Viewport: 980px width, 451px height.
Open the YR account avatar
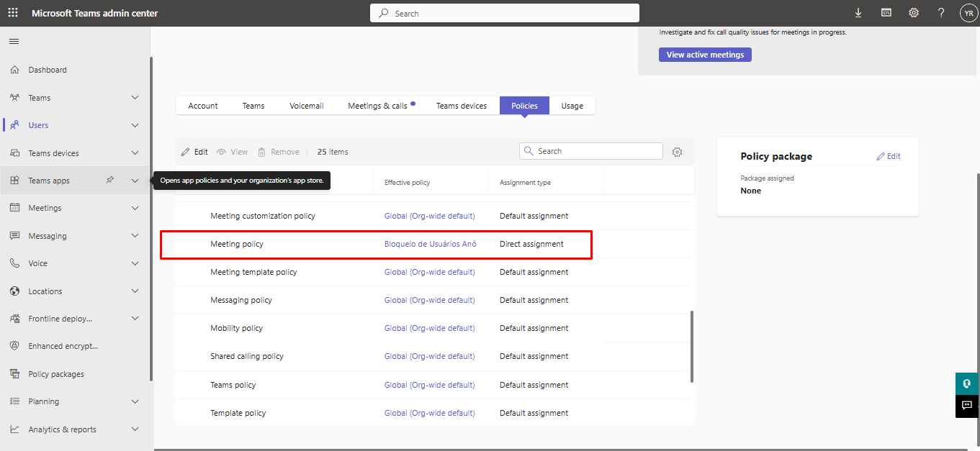click(968, 13)
